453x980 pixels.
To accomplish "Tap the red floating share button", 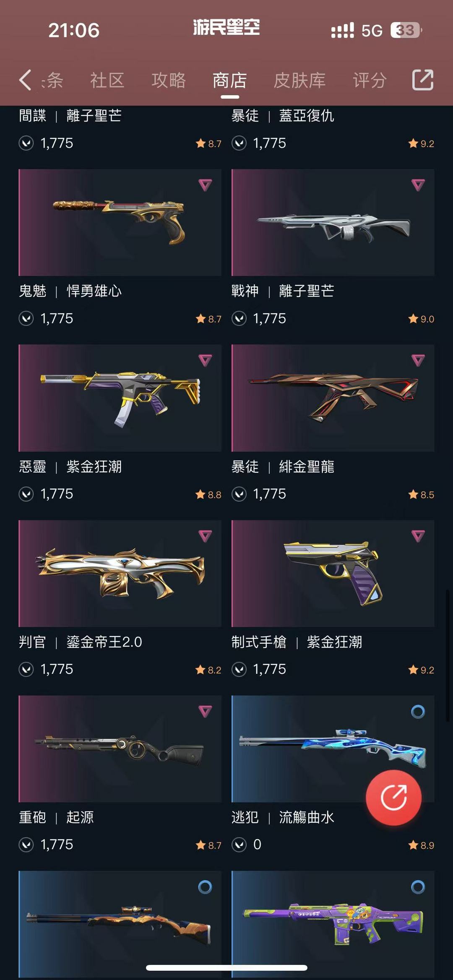I will tap(393, 798).
